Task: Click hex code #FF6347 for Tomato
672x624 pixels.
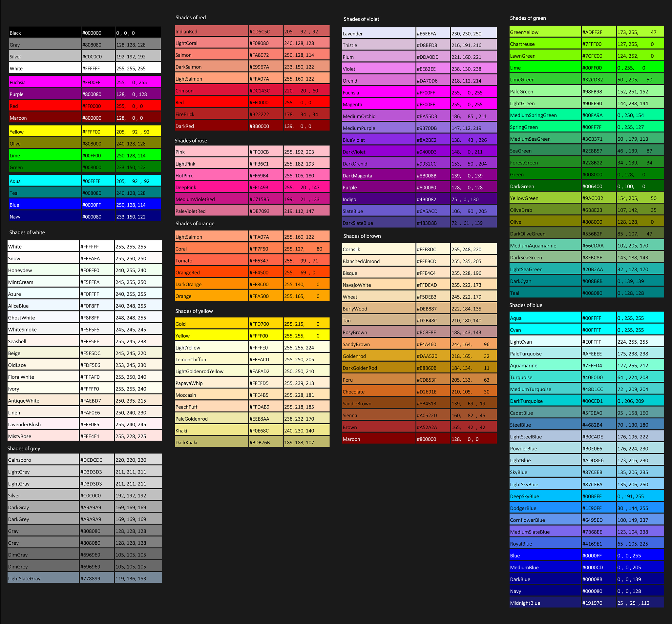Action: (x=259, y=261)
